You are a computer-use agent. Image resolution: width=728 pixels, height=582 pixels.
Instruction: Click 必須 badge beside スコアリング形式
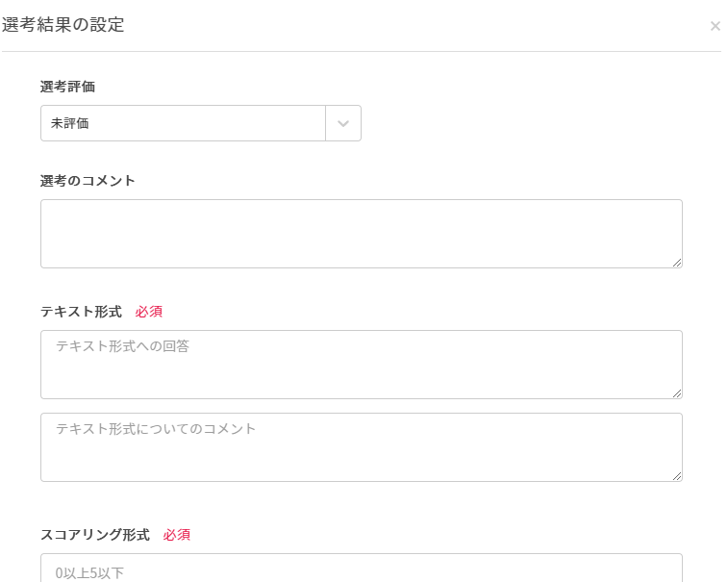pos(177,534)
